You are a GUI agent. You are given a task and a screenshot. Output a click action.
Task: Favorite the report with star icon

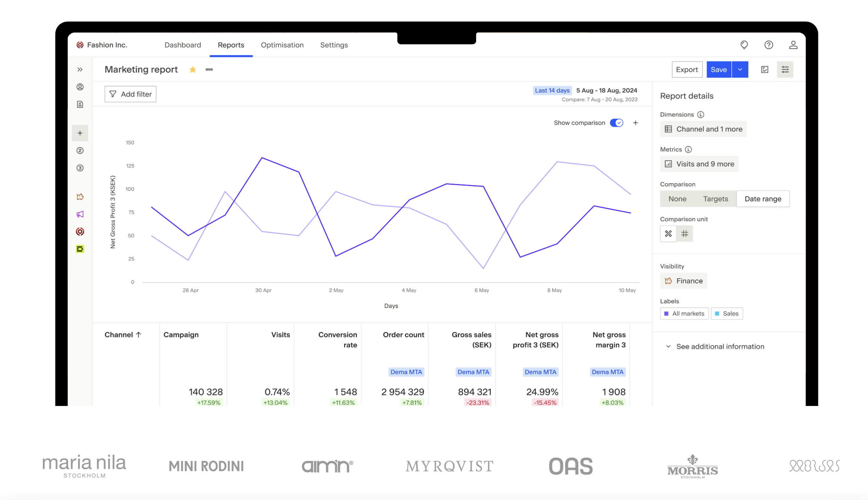click(x=193, y=70)
